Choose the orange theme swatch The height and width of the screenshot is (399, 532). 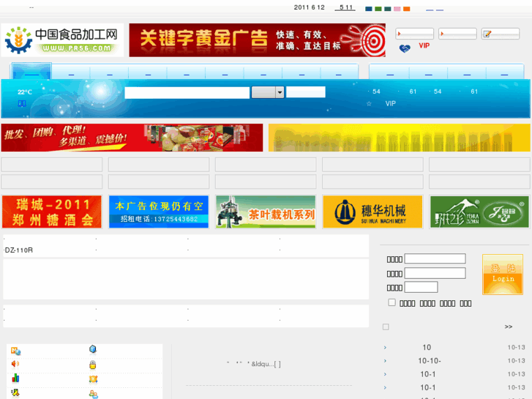pyautogui.click(x=406, y=9)
